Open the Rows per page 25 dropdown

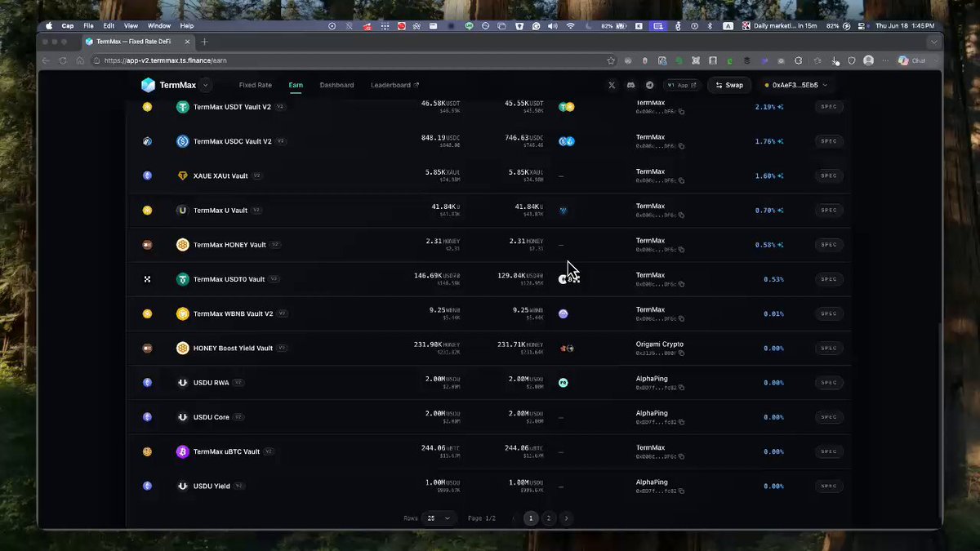439,518
